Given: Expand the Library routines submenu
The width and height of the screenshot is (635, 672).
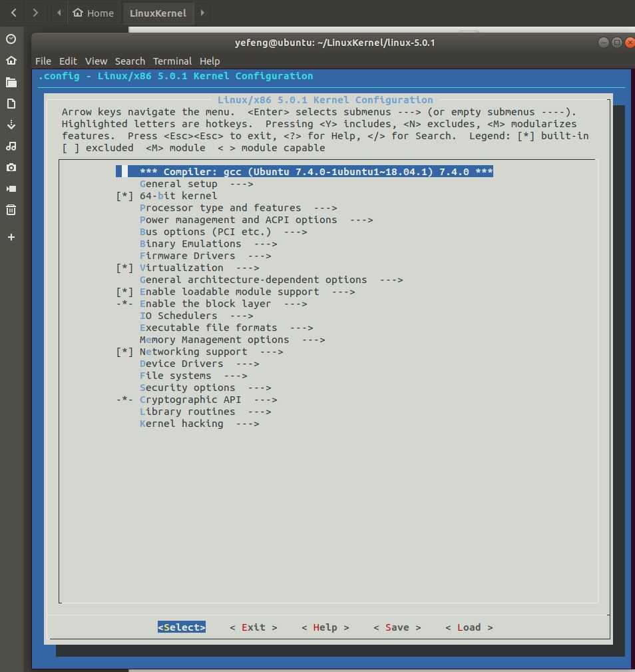Looking at the screenshot, I should point(205,412).
